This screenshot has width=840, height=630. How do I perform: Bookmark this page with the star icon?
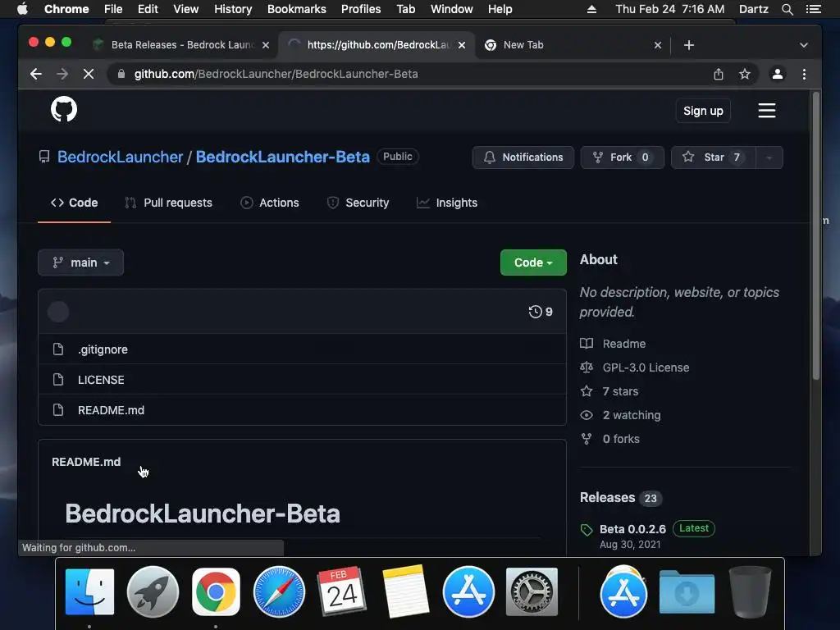click(745, 74)
